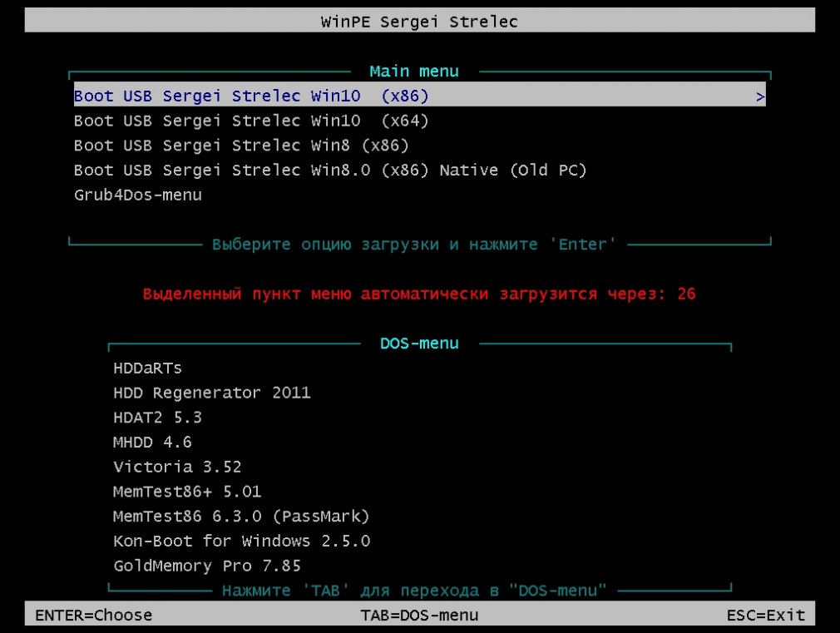Start MemTest86+ 5.01
840x633 pixels.
pos(187,491)
